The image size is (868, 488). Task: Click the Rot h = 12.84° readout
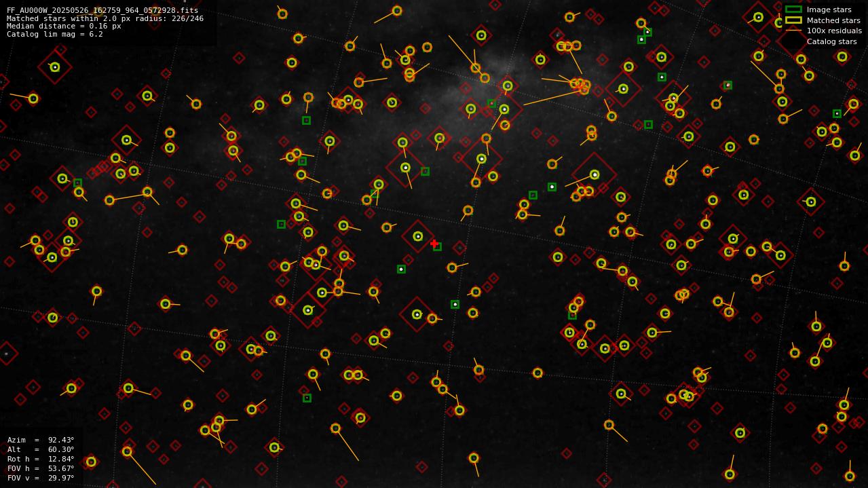pyautogui.click(x=41, y=459)
